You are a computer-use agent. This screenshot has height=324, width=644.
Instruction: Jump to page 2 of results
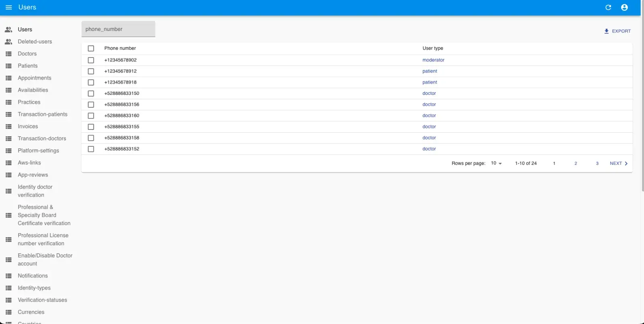tap(576, 163)
